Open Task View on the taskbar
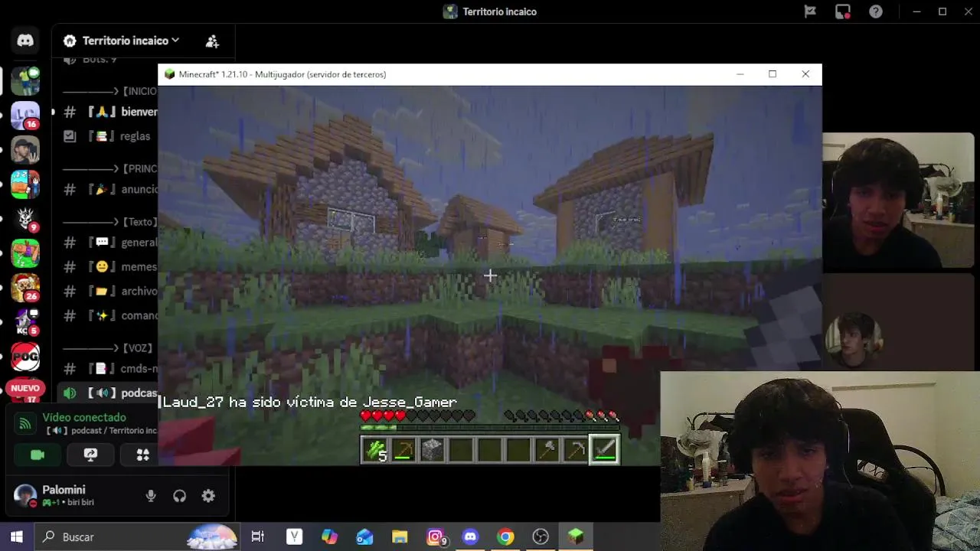Image resolution: width=980 pixels, height=551 pixels. tap(258, 536)
